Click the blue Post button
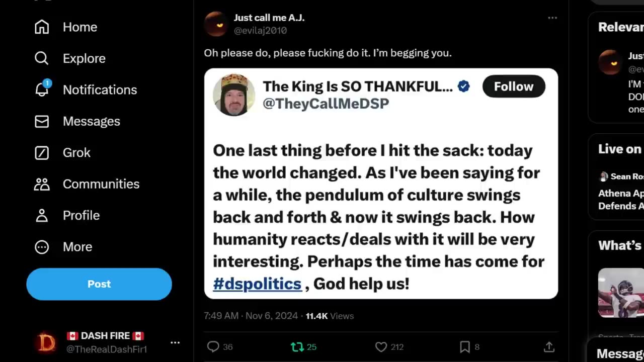644x362 pixels. pyautogui.click(x=99, y=284)
